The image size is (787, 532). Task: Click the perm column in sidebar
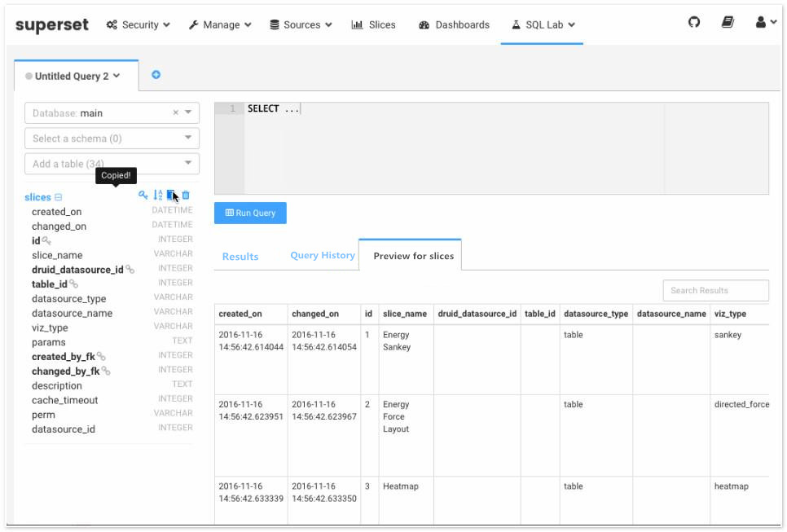(44, 415)
